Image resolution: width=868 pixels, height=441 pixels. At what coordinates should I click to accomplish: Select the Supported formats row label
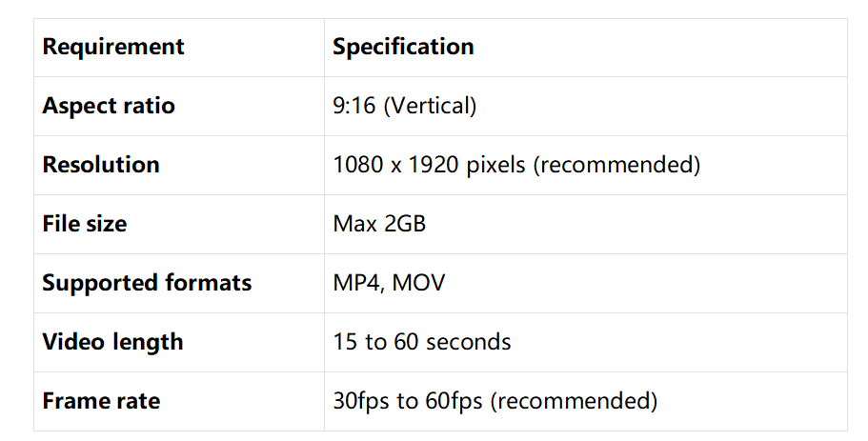point(147,283)
